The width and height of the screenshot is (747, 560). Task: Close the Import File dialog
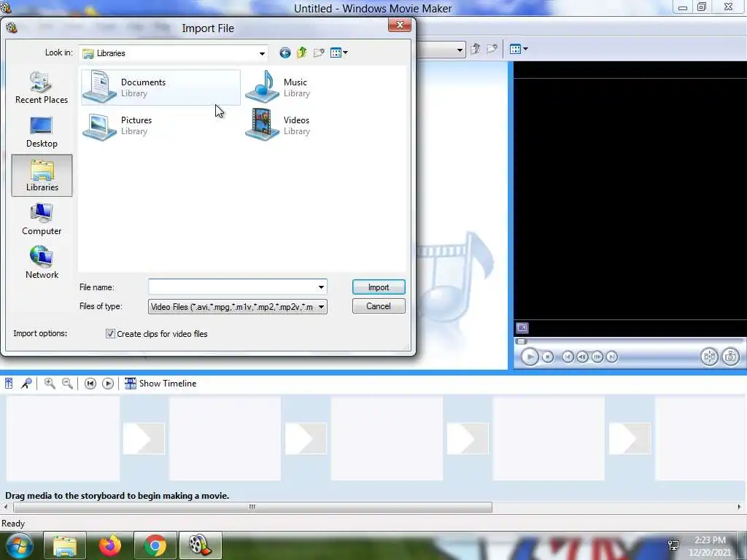click(x=400, y=25)
